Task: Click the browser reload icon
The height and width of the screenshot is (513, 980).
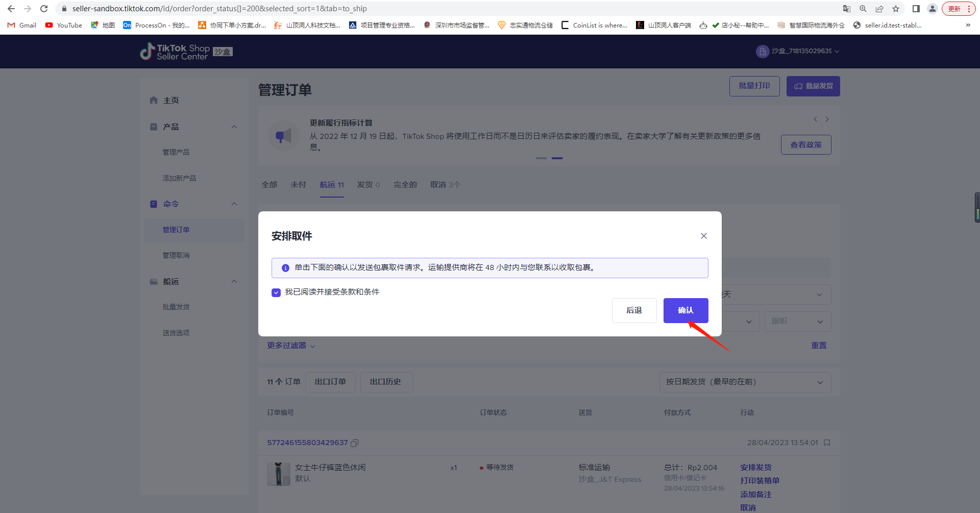Action: pos(44,9)
